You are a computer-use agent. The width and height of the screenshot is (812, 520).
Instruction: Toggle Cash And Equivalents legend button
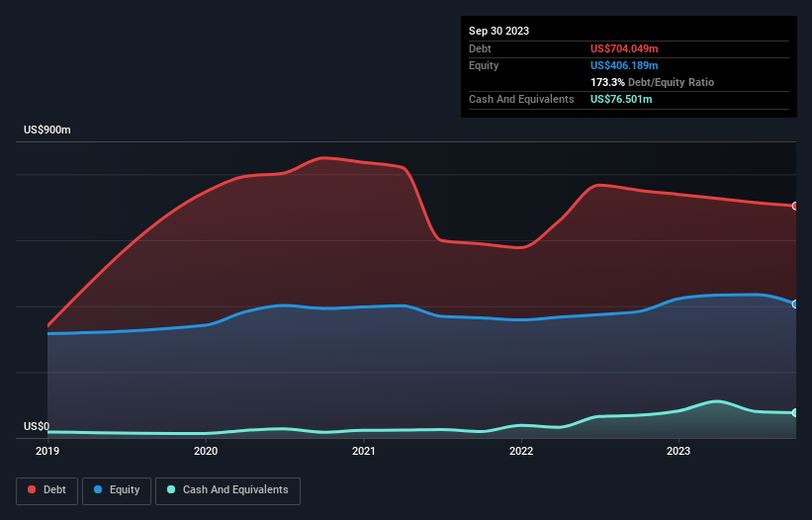coord(227,490)
